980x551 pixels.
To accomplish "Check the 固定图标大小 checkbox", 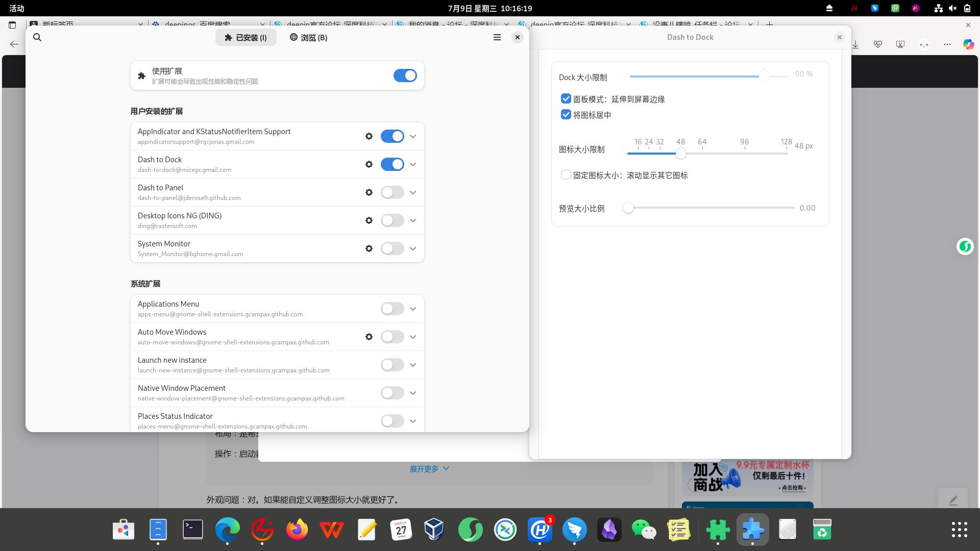I will [566, 174].
